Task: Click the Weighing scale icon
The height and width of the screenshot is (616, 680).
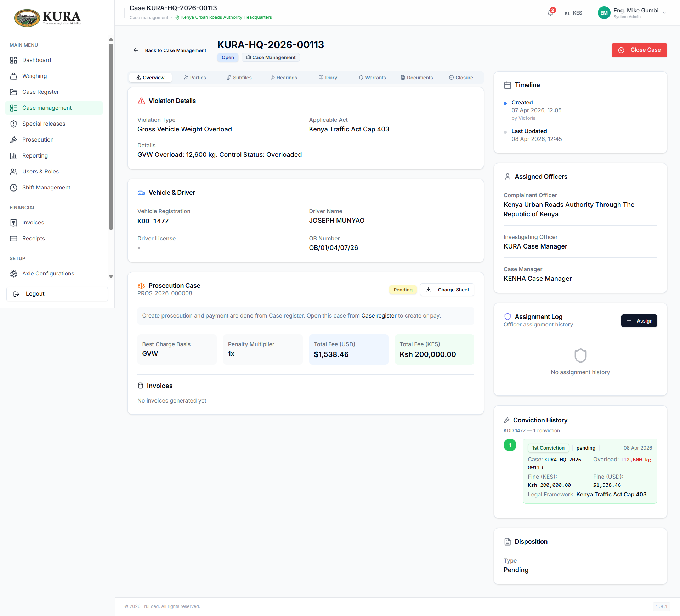Action: [x=13, y=76]
